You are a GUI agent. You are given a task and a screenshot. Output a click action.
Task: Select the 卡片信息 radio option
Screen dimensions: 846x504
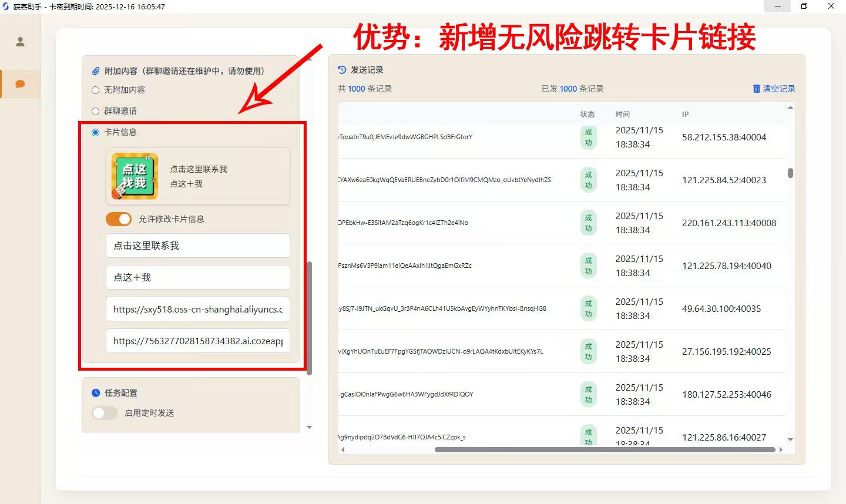point(96,132)
